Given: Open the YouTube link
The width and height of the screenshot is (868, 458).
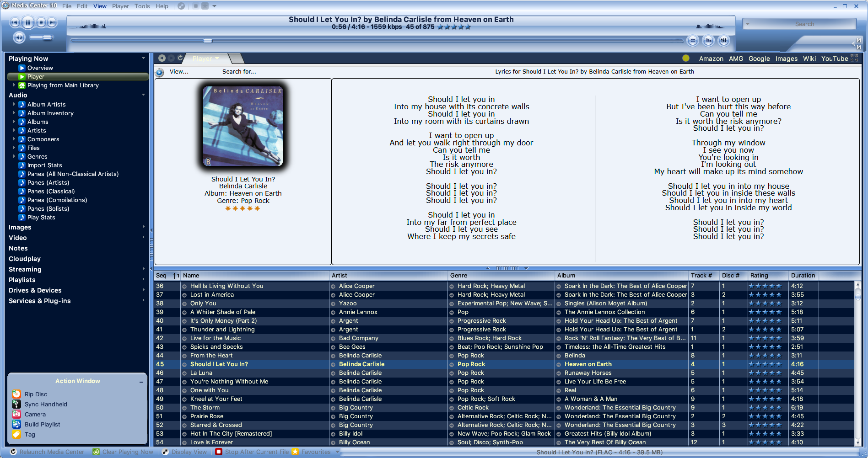Looking at the screenshot, I should 835,59.
